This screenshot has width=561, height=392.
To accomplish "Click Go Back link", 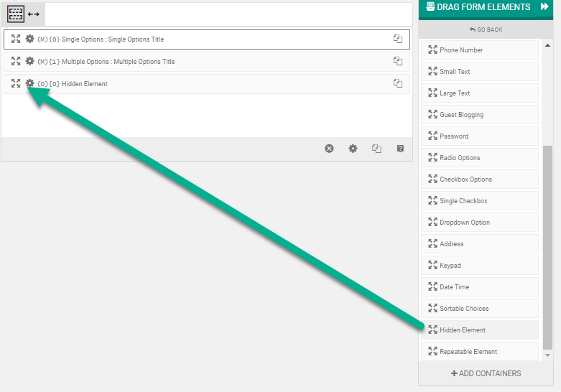I will click(x=486, y=29).
